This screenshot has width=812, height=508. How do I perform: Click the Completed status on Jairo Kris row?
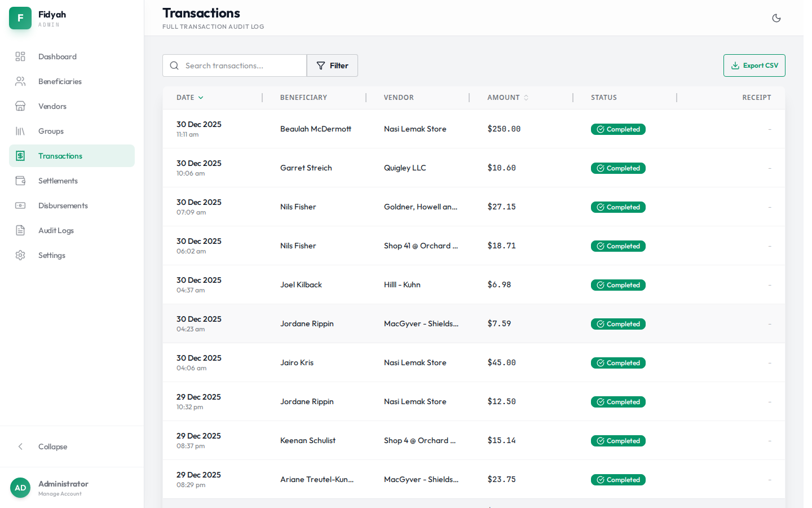click(618, 362)
